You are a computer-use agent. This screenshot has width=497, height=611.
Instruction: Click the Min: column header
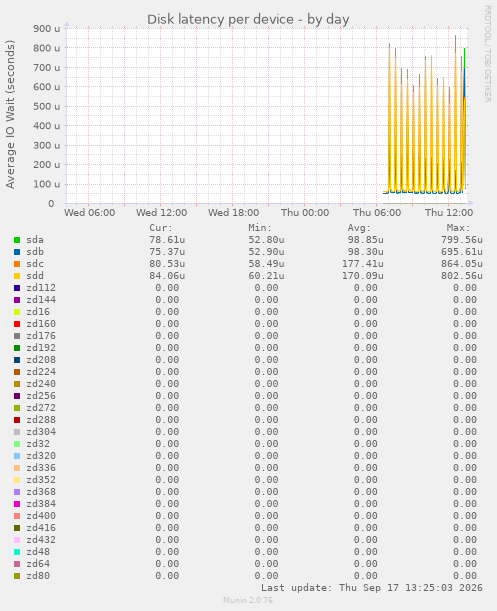coord(260,228)
